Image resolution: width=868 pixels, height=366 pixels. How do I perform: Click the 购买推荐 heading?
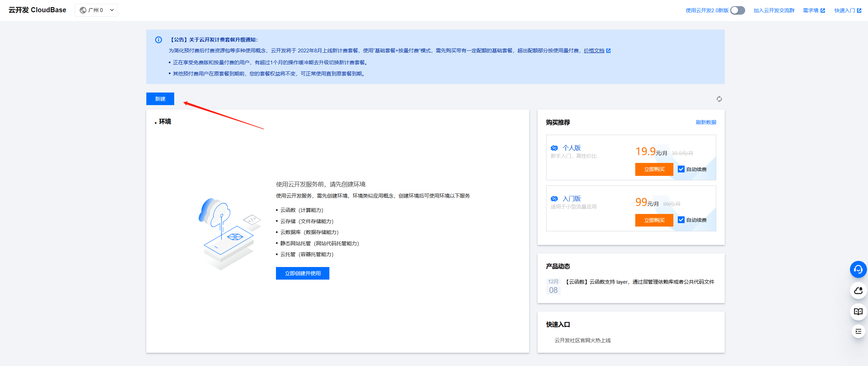[558, 122]
